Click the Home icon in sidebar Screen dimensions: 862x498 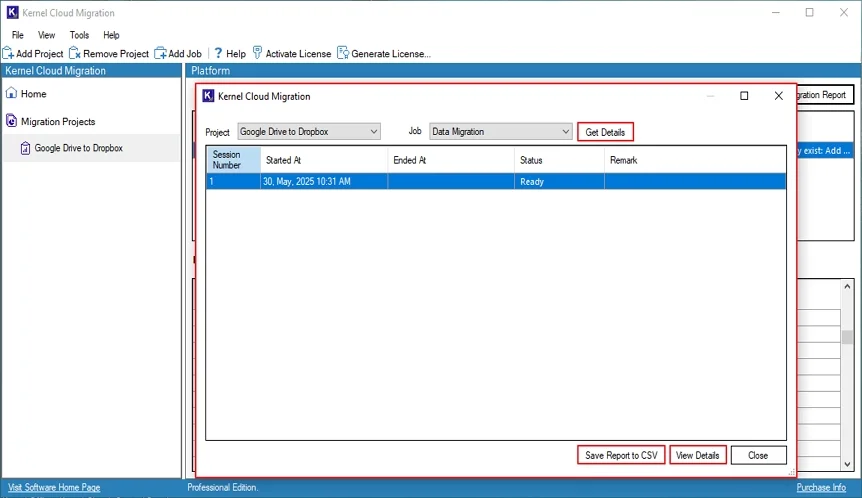pyautogui.click(x=12, y=93)
